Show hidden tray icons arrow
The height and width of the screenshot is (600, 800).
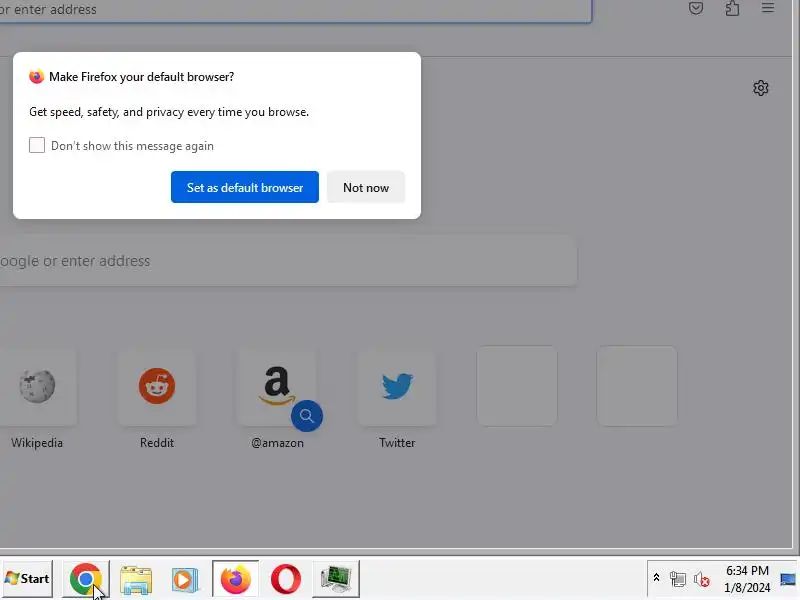pyautogui.click(x=656, y=578)
